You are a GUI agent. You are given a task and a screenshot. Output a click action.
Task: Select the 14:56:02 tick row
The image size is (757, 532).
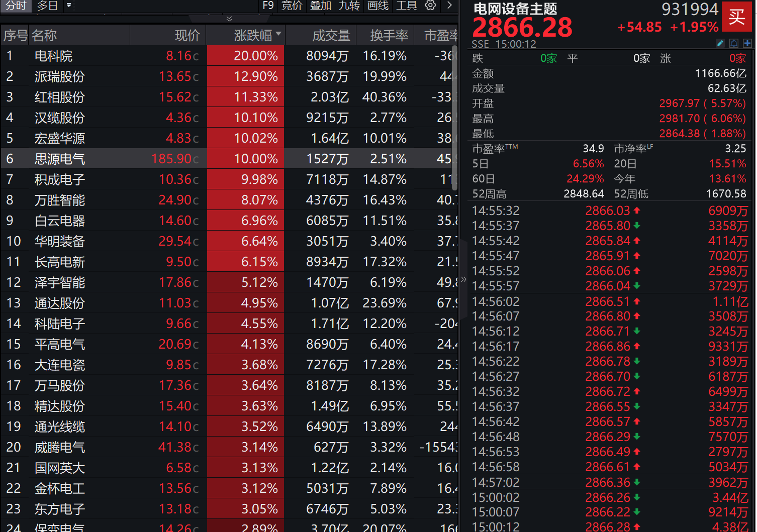(x=610, y=301)
